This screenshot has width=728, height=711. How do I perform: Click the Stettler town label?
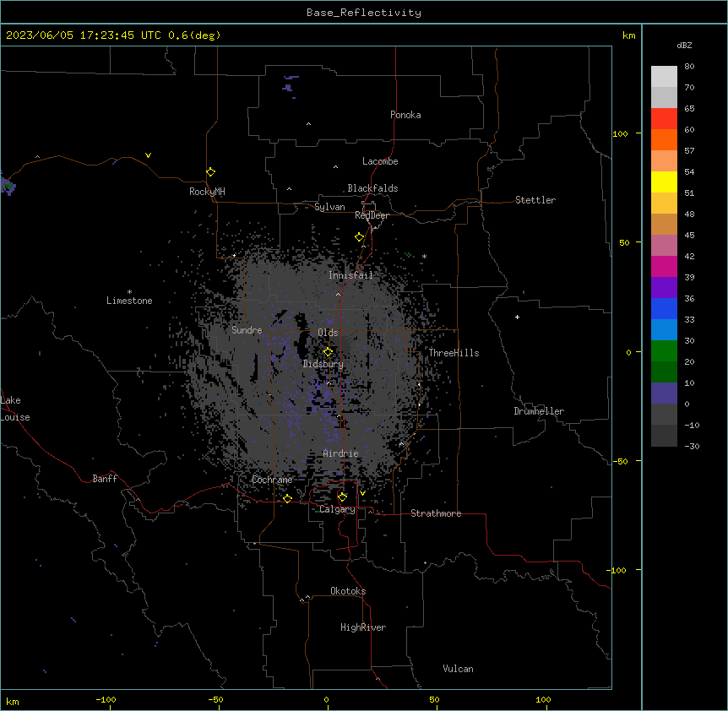[535, 200]
